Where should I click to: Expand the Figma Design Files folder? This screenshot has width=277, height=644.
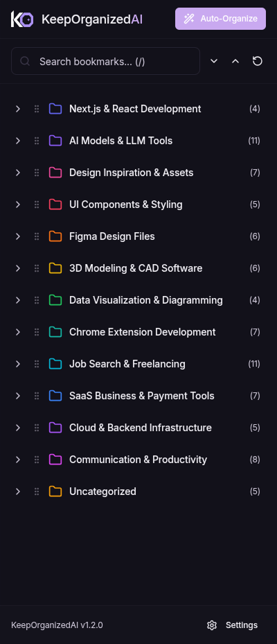point(17,236)
